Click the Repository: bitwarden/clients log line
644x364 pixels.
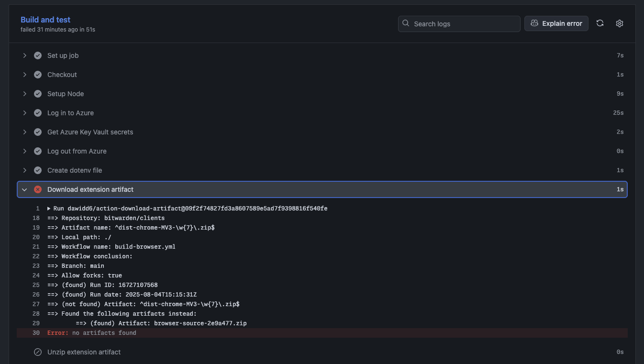(106, 218)
